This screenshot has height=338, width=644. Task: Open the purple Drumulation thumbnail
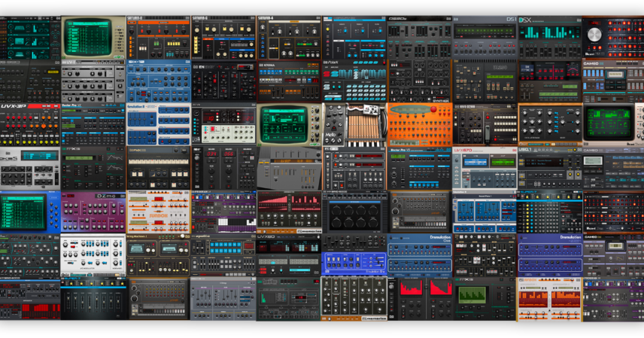click(x=550, y=255)
